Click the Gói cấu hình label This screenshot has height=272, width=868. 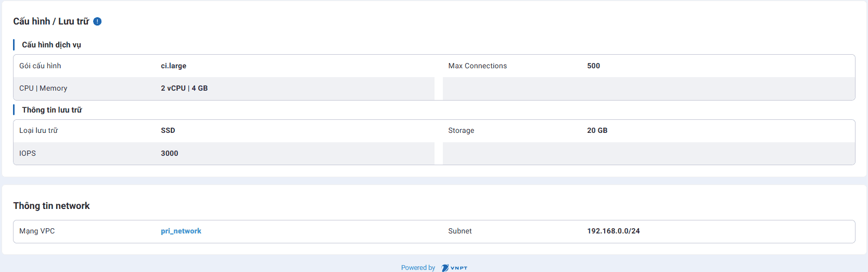pyautogui.click(x=40, y=66)
